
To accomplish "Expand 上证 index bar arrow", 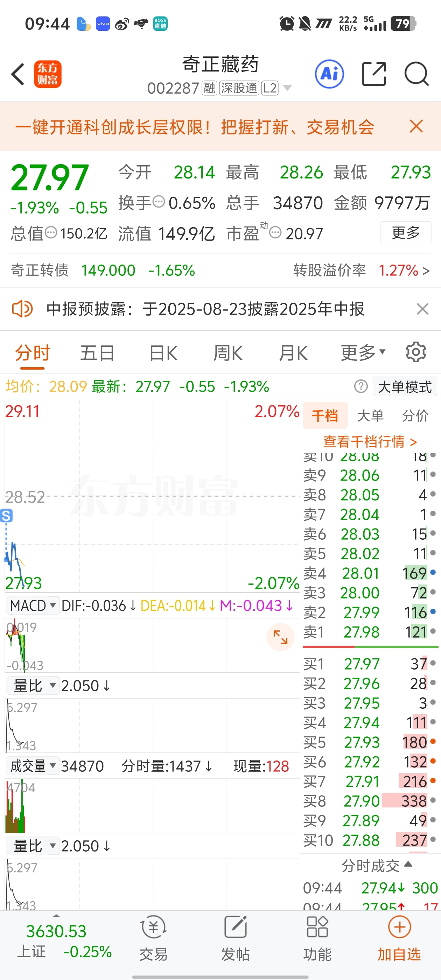I will pyautogui.click(x=56, y=916).
